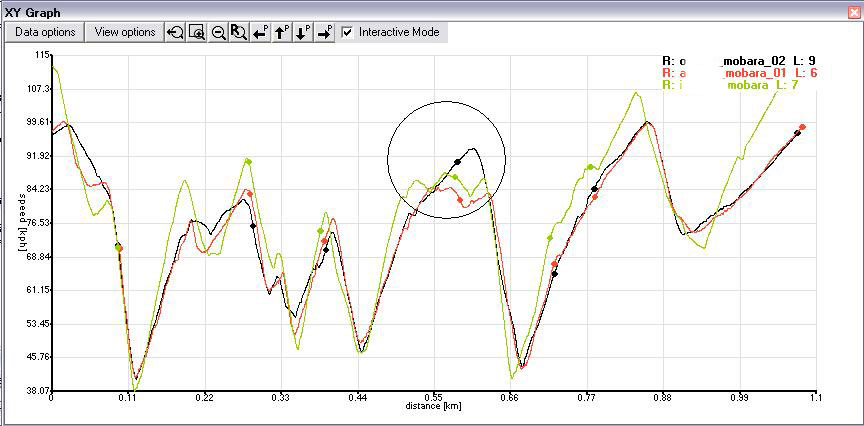Image resolution: width=864 pixels, height=426 pixels.
Task: Select the green mobara L: 7 legend entry
Action: tap(730, 85)
